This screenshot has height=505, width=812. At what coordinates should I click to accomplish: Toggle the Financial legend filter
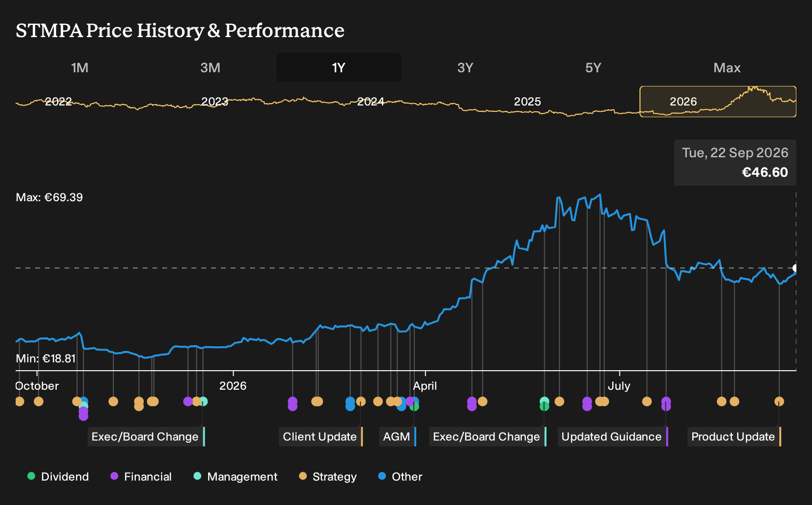click(x=141, y=477)
